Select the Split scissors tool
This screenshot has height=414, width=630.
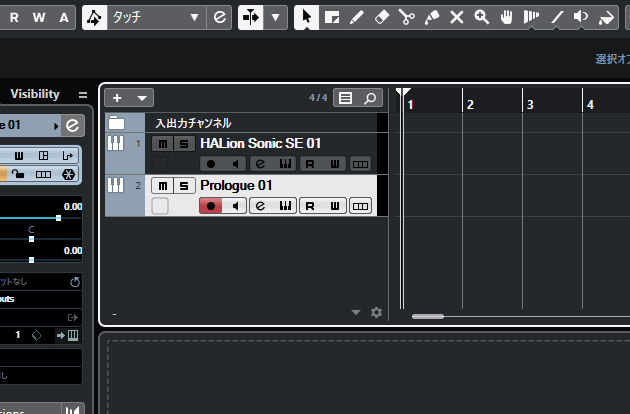(406, 17)
